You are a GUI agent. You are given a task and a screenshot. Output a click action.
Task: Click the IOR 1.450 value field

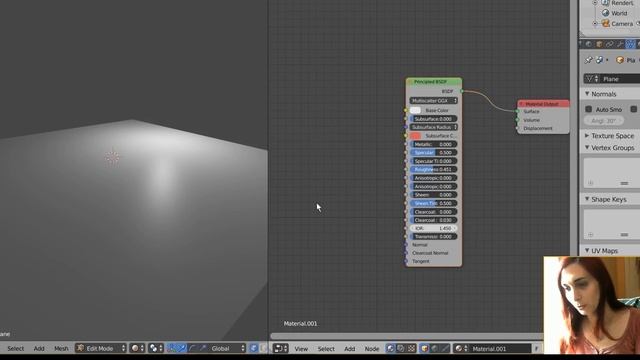[433, 229]
